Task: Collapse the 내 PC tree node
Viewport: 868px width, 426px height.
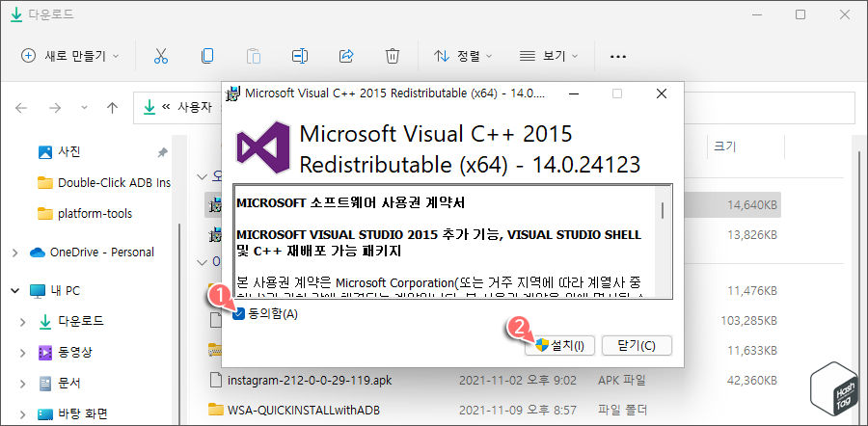Action: [14, 290]
